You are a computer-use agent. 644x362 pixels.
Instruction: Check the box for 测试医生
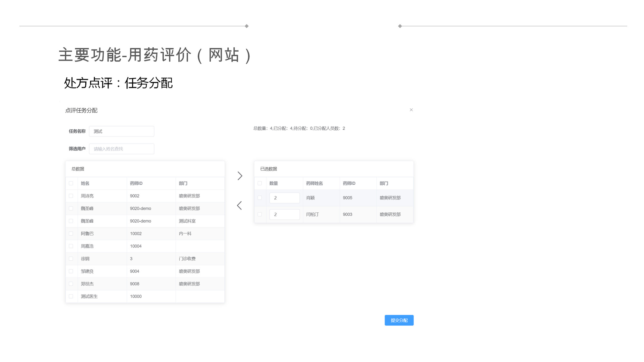(x=71, y=296)
